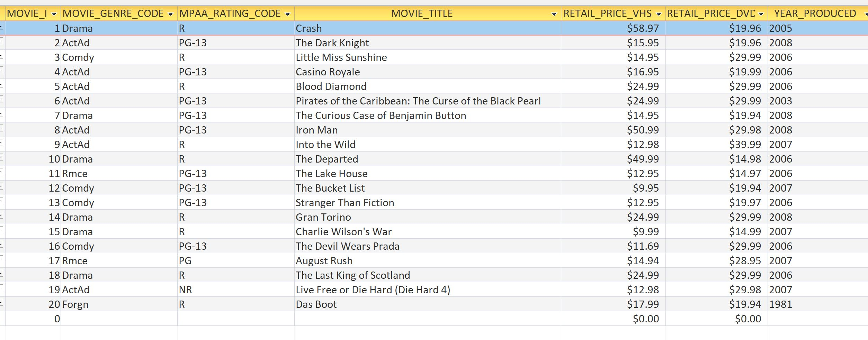Click the Gran Torino title cell
The width and height of the screenshot is (868, 340).
click(x=428, y=217)
